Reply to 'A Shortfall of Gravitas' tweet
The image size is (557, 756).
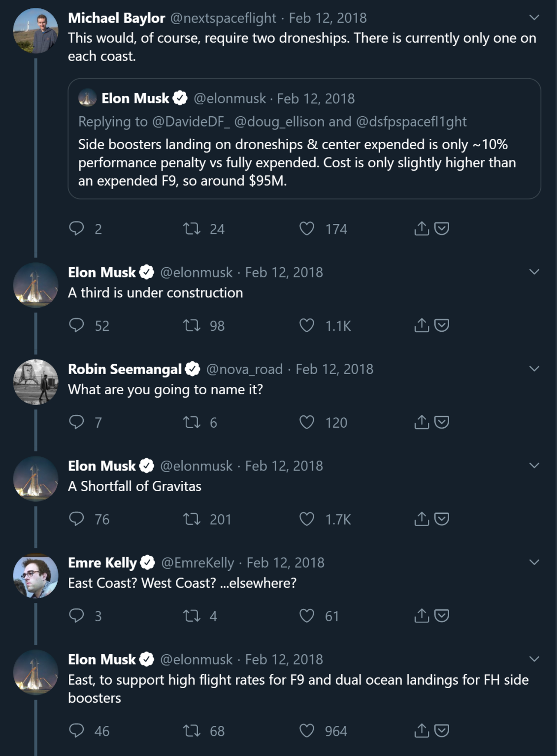[x=77, y=519]
